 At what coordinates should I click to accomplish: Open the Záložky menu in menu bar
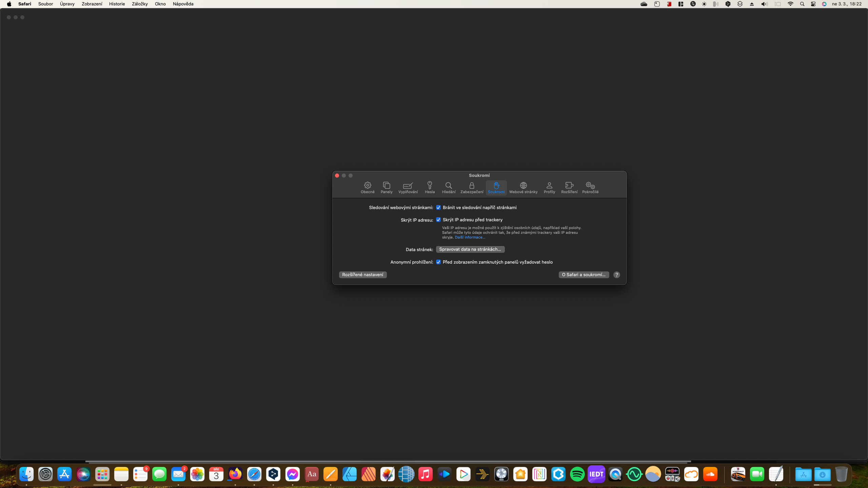140,4
